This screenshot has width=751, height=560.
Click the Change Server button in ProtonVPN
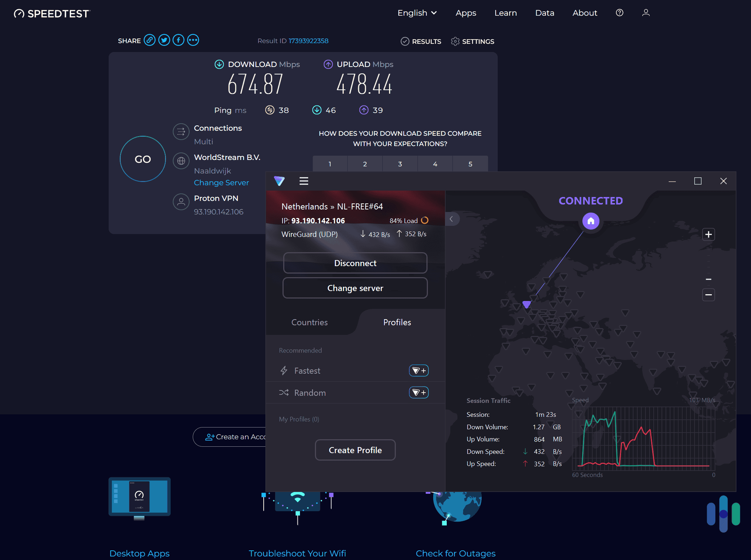click(355, 288)
